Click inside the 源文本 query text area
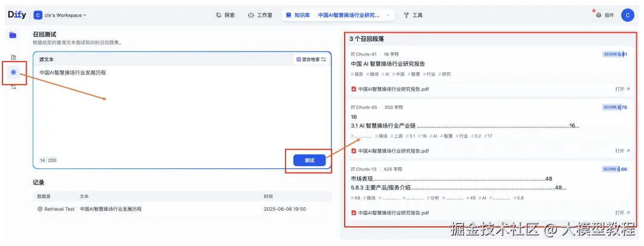 click(x=182, y=111)
